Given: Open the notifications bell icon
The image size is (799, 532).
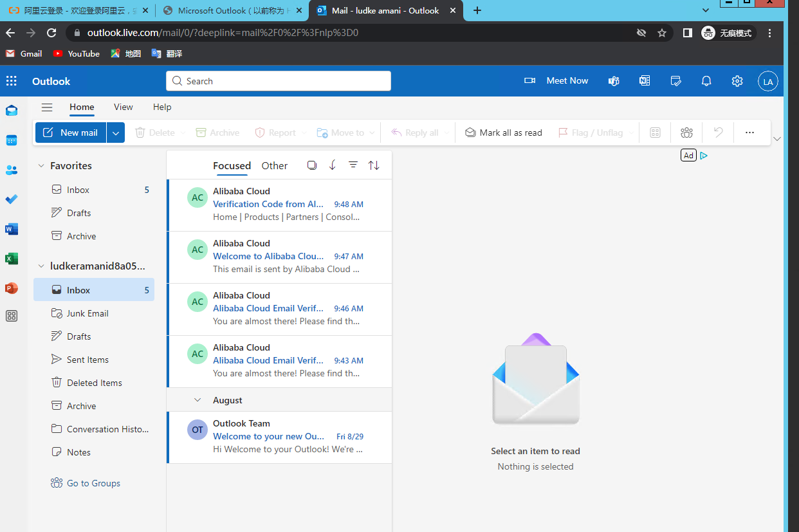Looking at the screenshot, I should 706,81.
